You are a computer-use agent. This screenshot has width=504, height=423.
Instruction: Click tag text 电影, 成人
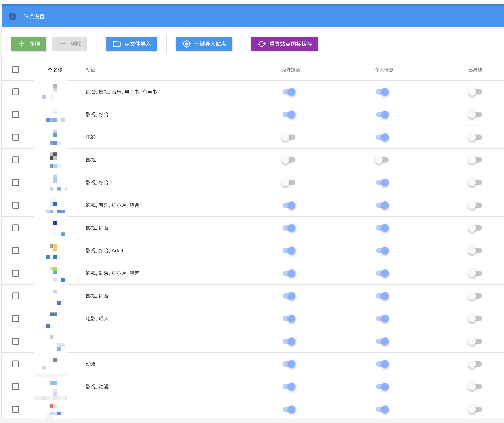[97, 319]
